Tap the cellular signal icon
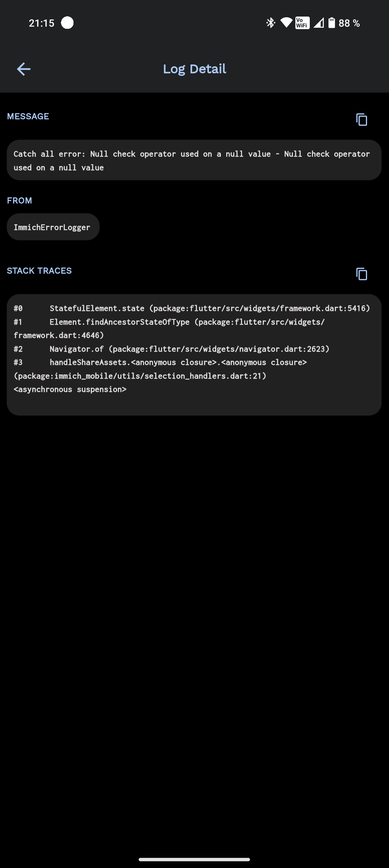389x868 pixels. click(x=318, y=23)
